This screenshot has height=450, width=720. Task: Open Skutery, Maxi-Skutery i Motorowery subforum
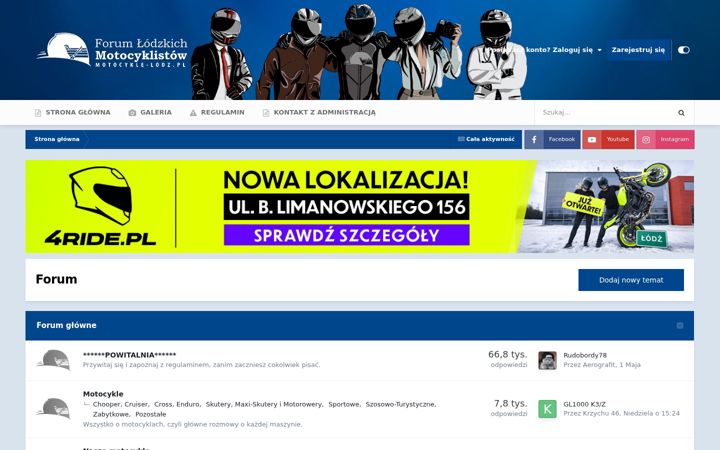(264, 405)
